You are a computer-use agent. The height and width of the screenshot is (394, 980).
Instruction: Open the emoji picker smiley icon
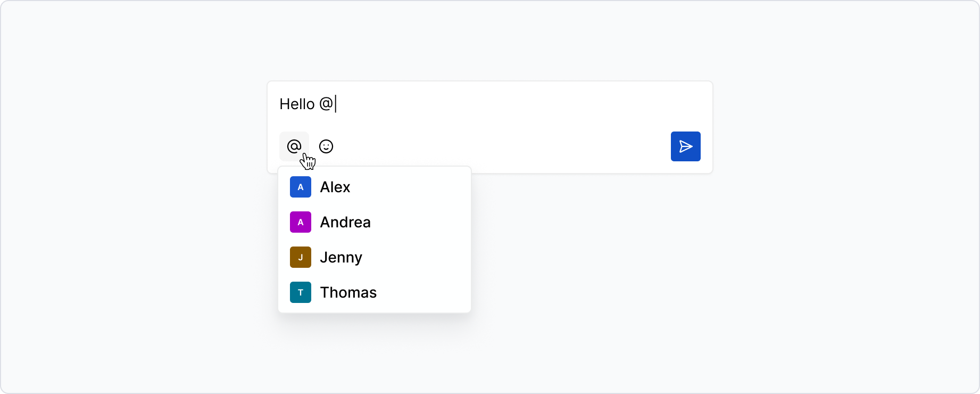point(326,146)
